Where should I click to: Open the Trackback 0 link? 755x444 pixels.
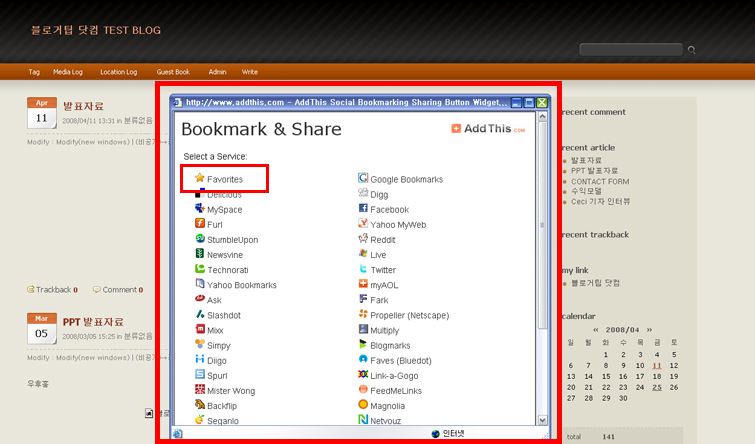point(53,289)
